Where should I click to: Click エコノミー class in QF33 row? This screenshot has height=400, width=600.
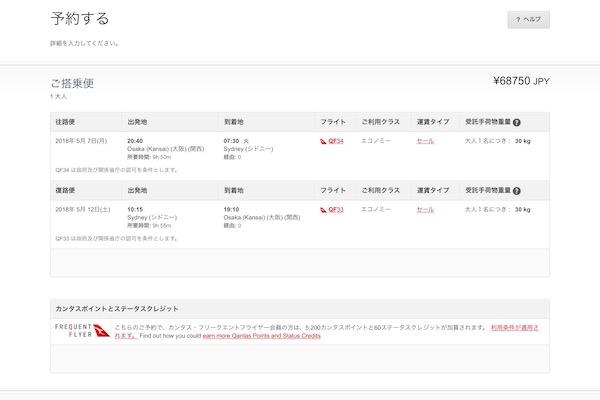[376, 209]
